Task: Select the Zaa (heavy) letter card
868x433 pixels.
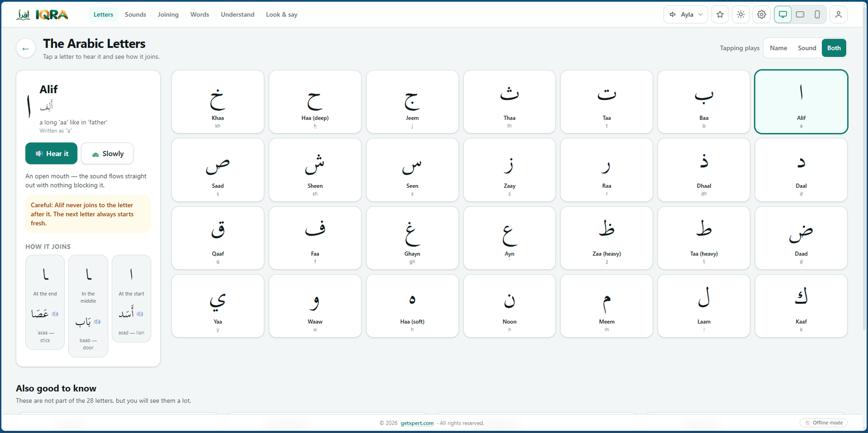Action: coord(607,238)
